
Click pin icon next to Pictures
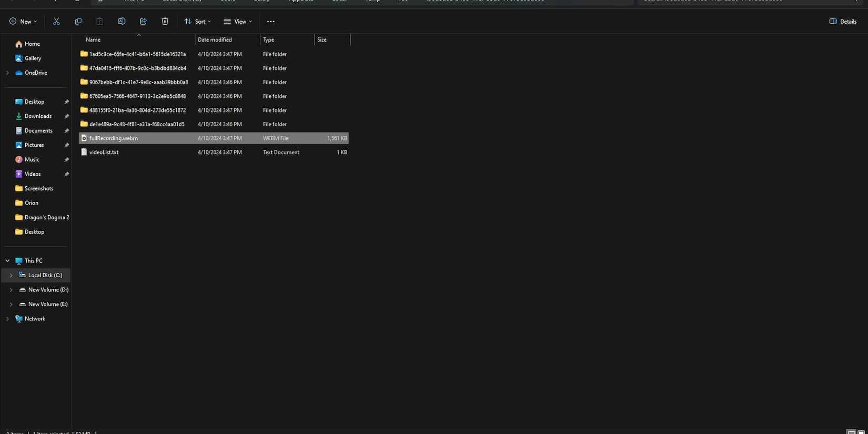click(x=66, y=145)
